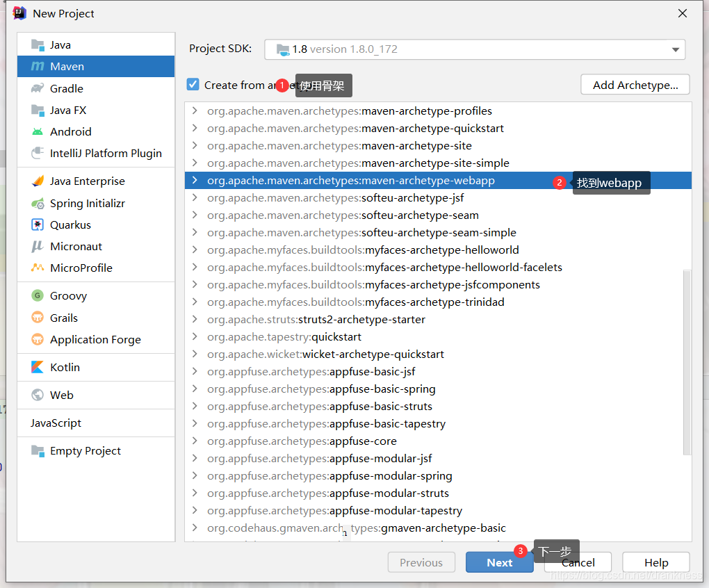Click the Java Enterprise icon
The height and width of the screenshot is (588, 709).
pos(38,181)
